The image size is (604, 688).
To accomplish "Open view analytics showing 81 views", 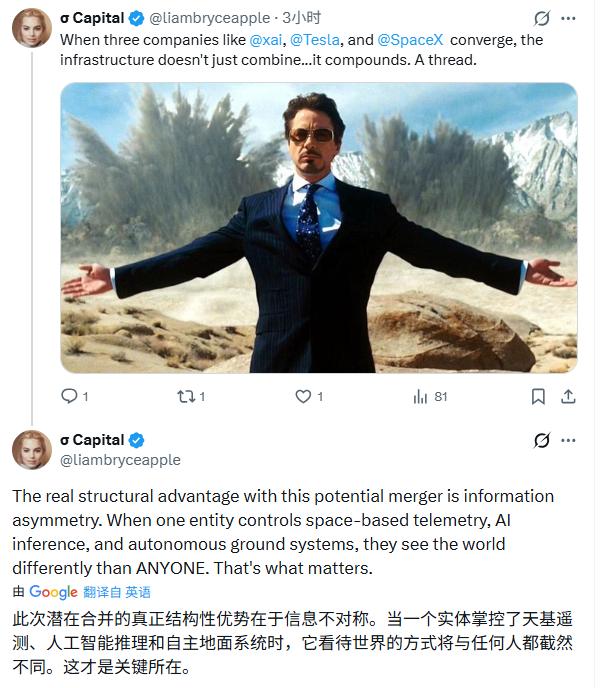I will coord(430,397).
